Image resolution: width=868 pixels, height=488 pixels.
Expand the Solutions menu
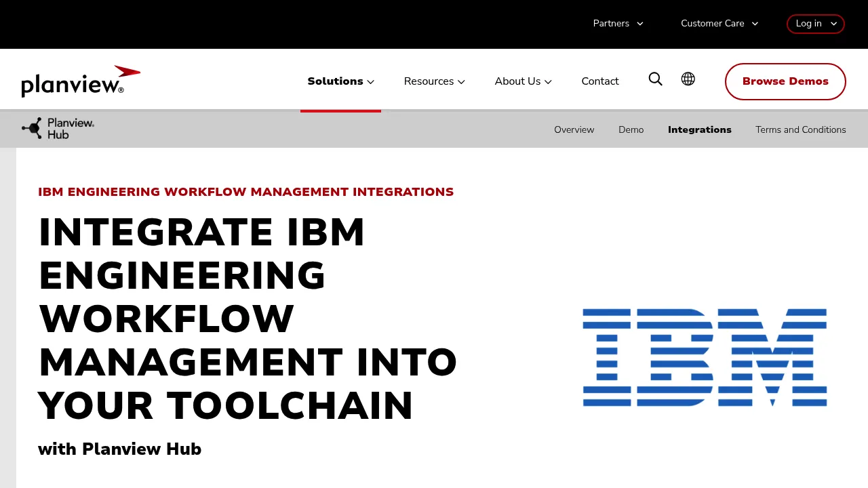coord(340,81)
